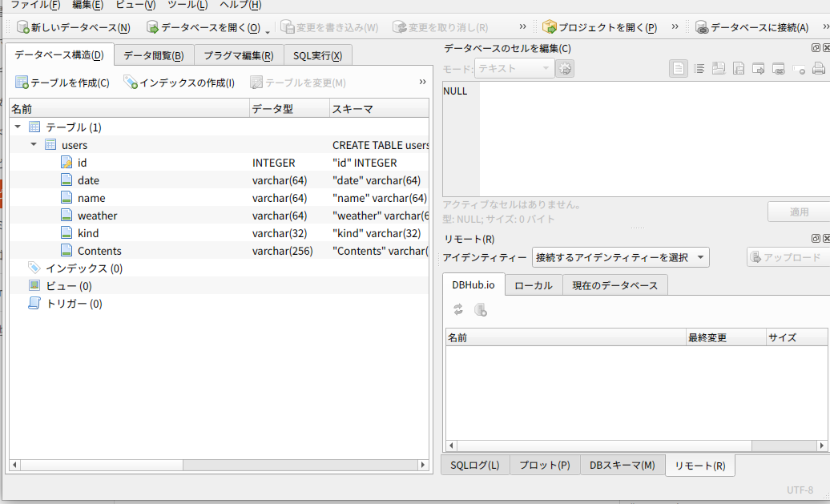Click the New Database toolbar icon
The width and height of the screenshot is (830, 504).
click(23, 27)
